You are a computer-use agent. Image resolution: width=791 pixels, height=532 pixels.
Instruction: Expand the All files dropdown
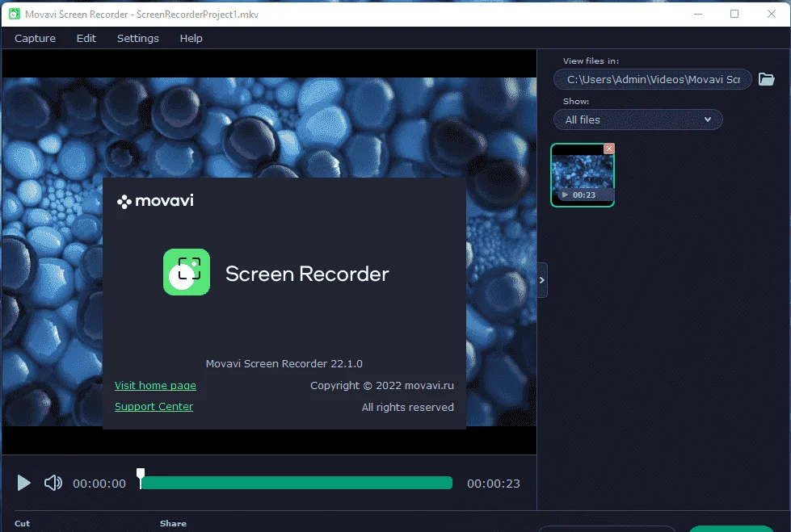coord(637,119)
